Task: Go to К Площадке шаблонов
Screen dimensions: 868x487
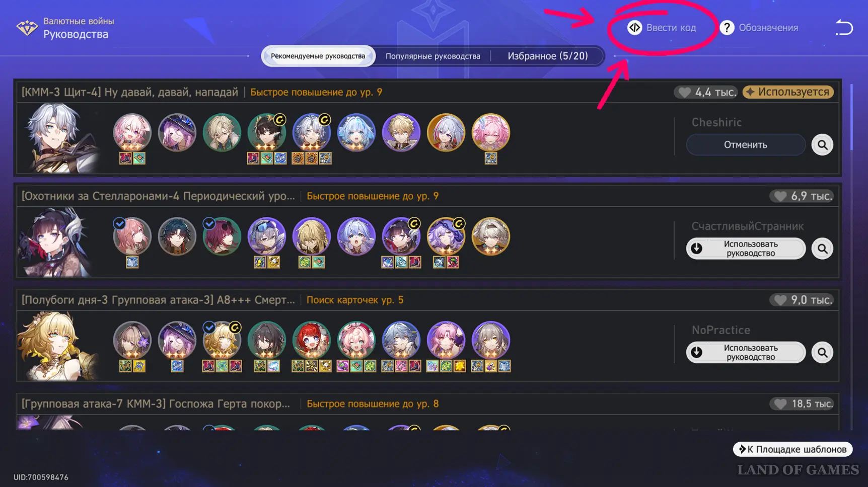Action: tap(792, 449)
